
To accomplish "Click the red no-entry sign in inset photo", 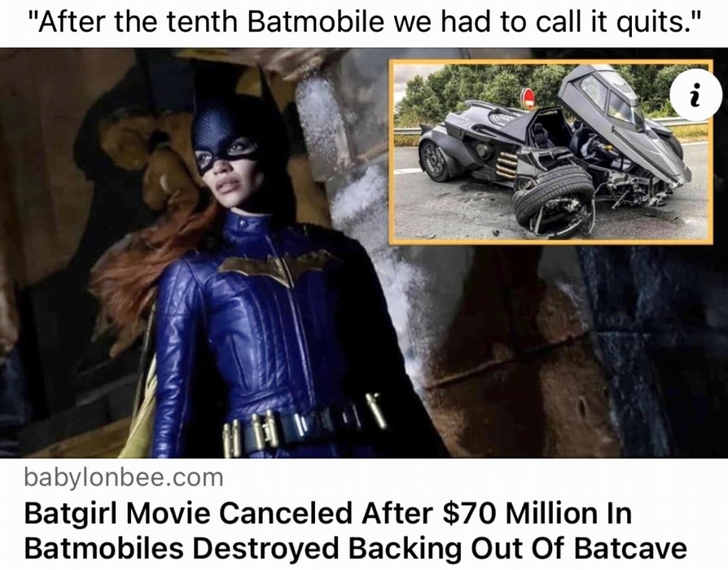I will point(528,97).
